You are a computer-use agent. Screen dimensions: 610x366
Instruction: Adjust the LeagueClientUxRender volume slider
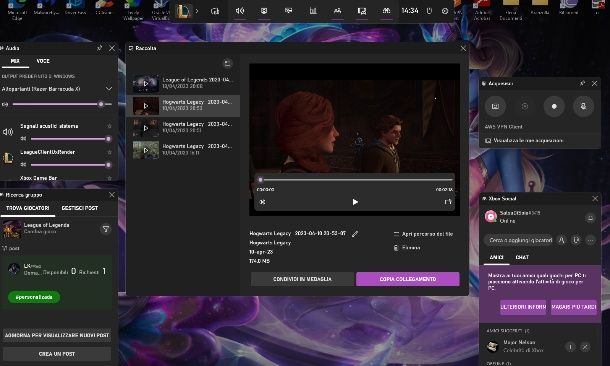[71, 165]
